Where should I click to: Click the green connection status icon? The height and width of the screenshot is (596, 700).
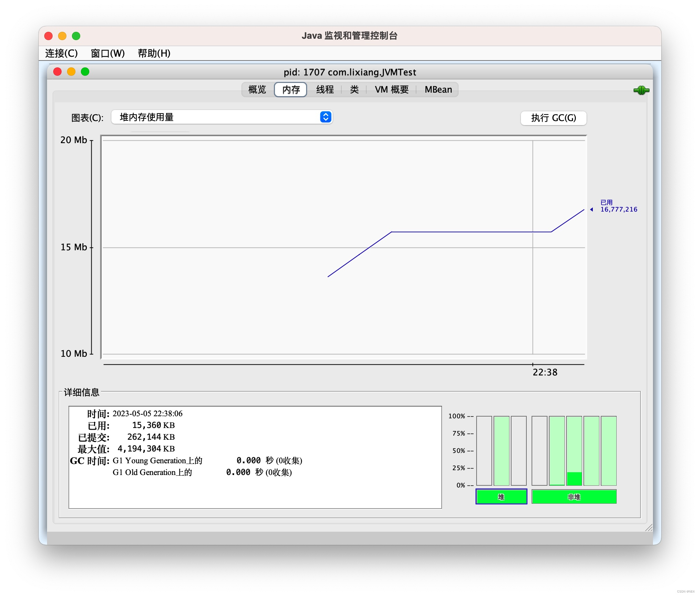[x=641, y=91]
